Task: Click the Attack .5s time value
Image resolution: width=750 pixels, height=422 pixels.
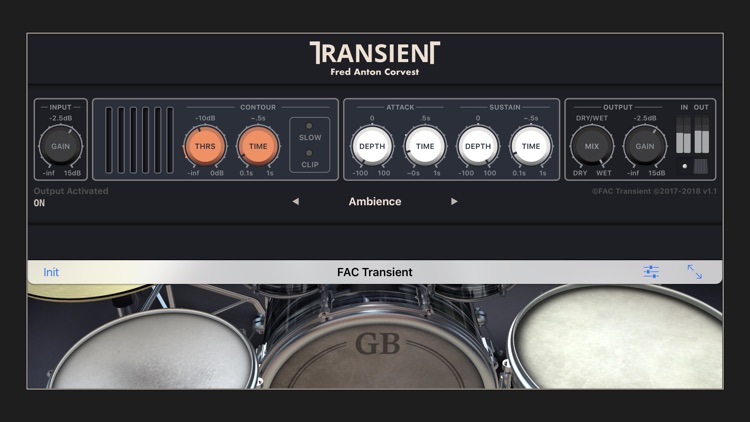Action: point(425,118)
